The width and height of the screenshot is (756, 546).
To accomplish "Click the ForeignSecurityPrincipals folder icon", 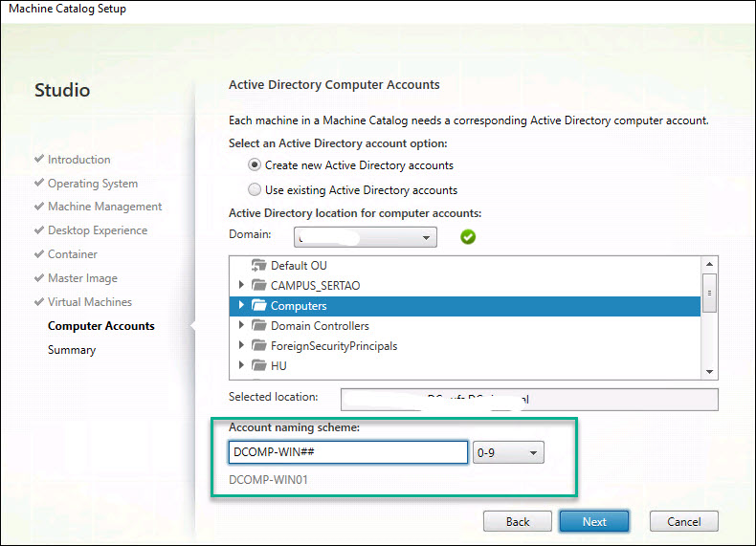I will (x=258, y=346).
